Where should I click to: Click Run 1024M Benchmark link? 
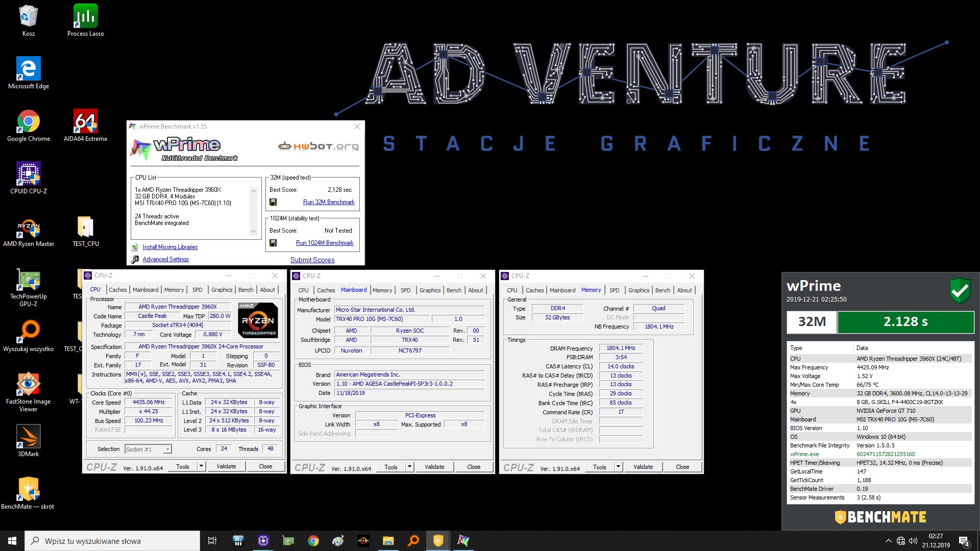click(x=325, y=243)
